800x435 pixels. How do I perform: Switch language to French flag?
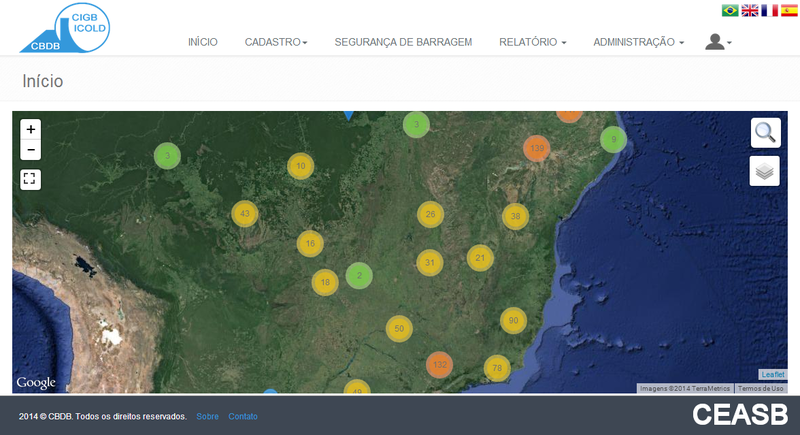tap(769, 10)
